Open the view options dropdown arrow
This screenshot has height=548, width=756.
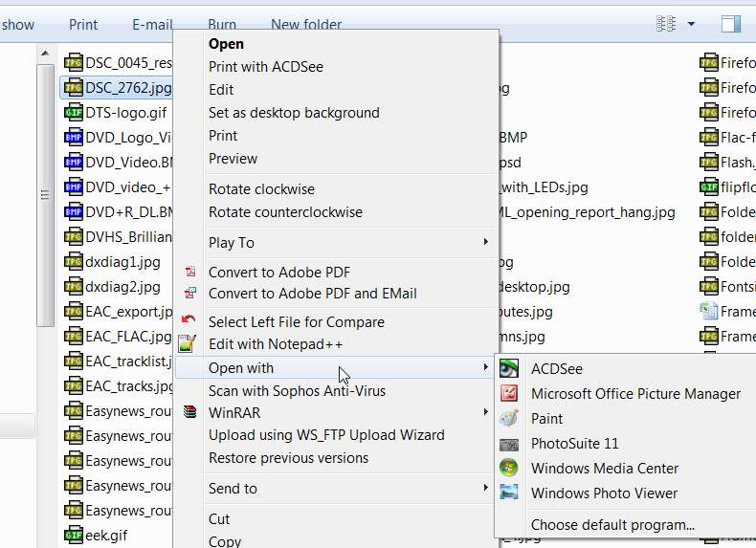[x=691, y=24]
